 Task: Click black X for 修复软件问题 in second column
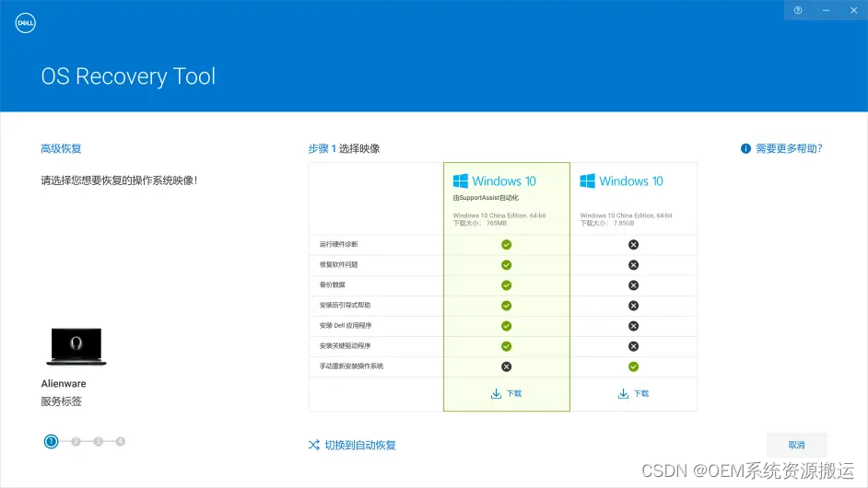tap(634, 265)
